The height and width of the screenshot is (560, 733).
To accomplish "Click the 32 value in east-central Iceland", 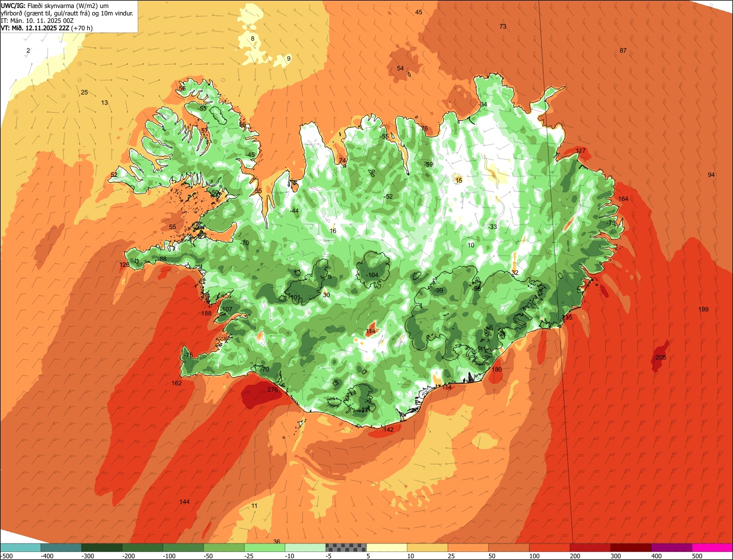I will [515, 273].
